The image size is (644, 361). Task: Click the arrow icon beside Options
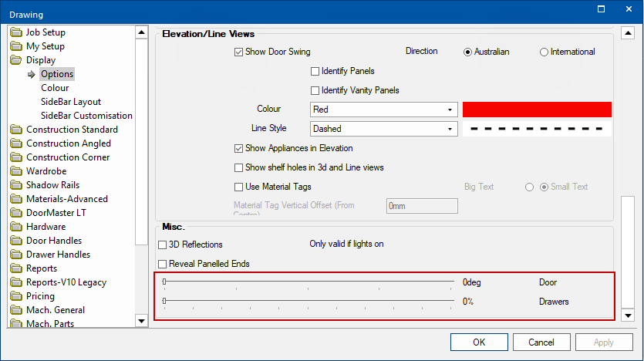click(x=31, y=74)
